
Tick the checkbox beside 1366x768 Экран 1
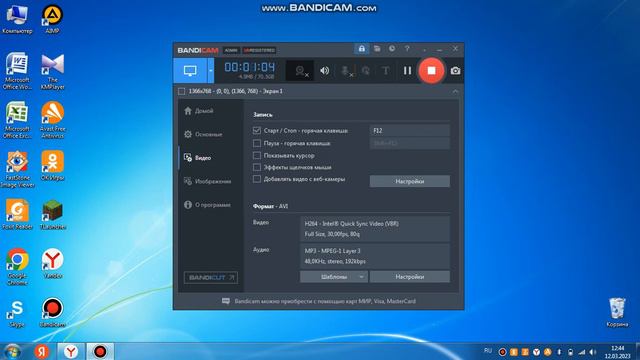coord(182,91)
